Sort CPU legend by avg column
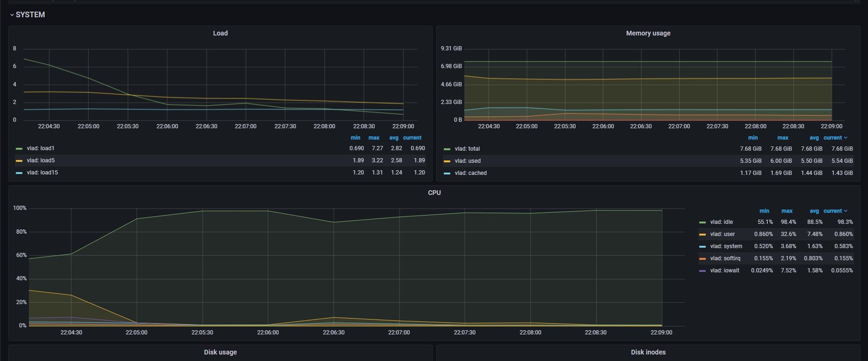Viewport: 868px width, 361px height. point(814,211)
